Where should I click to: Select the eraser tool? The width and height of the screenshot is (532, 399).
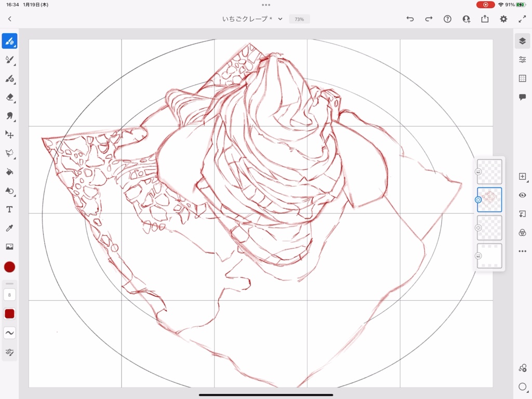click(9, 97)
